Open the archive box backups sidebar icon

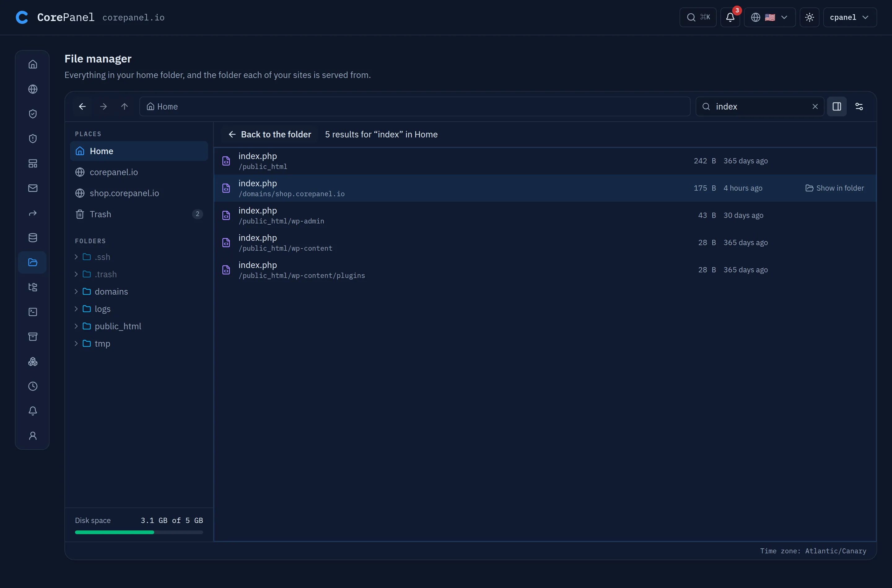click(33, 336)
